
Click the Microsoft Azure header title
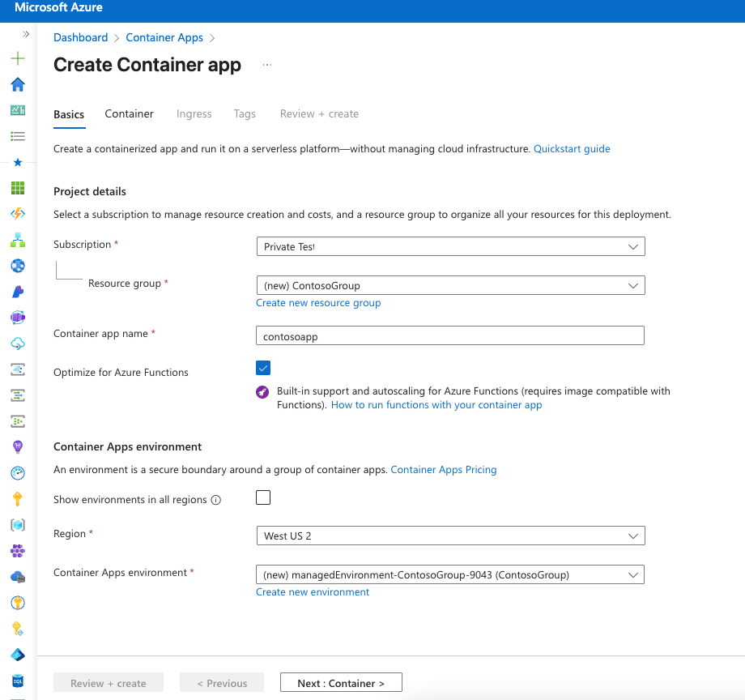(x=58, y=7)
